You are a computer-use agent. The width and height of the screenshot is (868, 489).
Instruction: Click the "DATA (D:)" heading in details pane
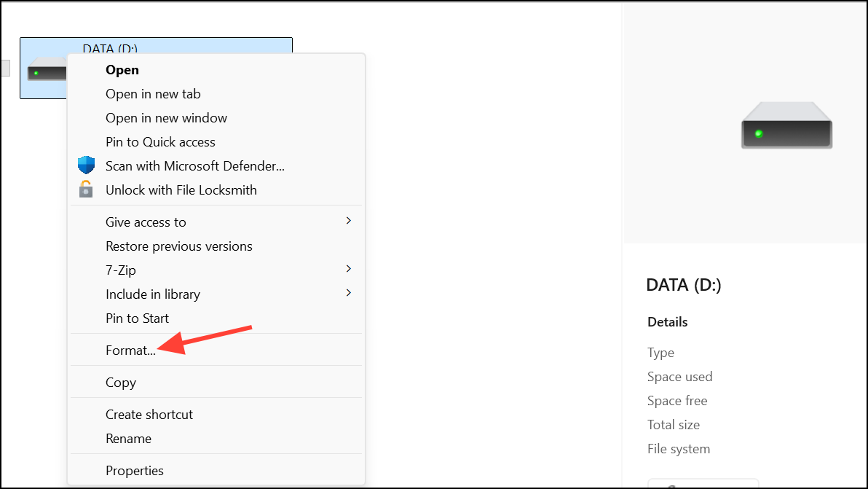point(683,285)
